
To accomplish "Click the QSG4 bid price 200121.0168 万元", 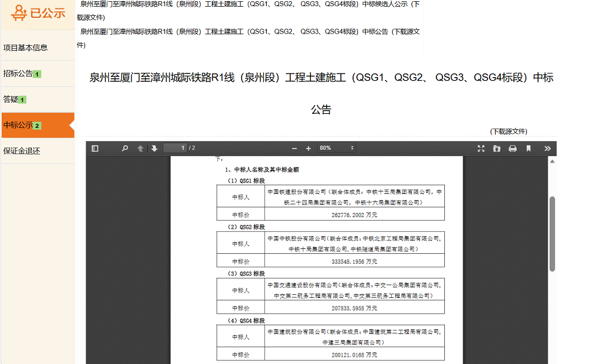I will [354, 355].
